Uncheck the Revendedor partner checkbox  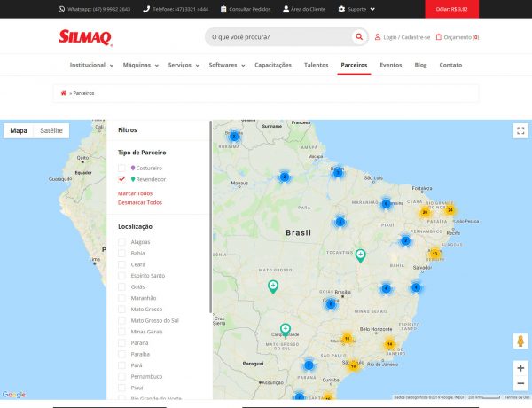(122, 179)
